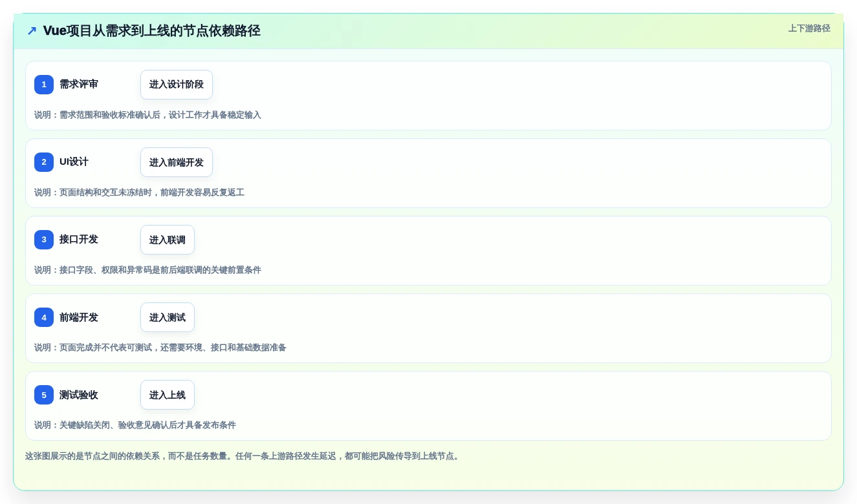Click the number 2 badge for UI设计
This screenshot has width=857, height=504.
point(44,162)
